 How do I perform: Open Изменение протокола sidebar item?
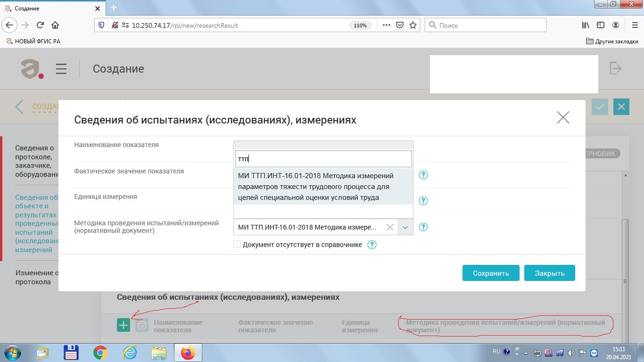tap(37, 277)
